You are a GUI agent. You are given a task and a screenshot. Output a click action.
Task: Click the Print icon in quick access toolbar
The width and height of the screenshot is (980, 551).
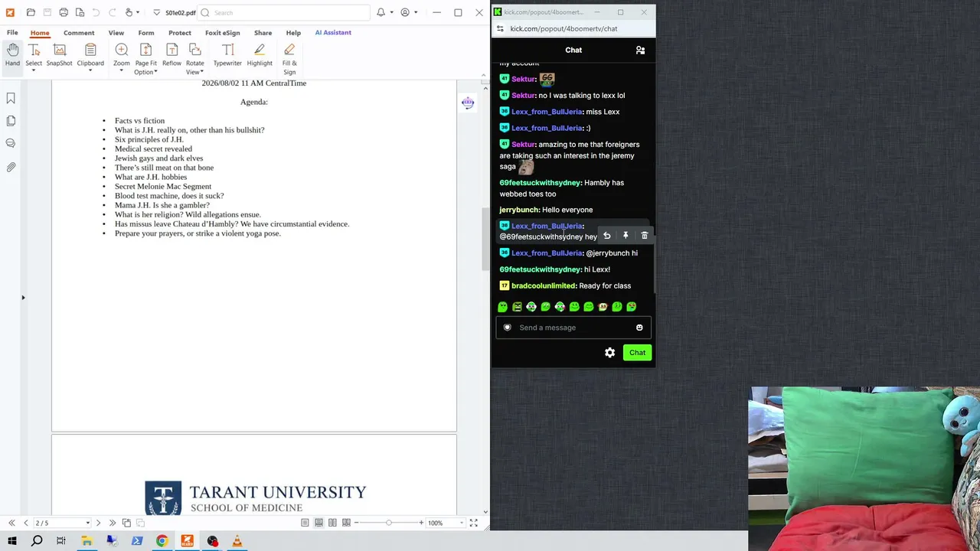click(64, 12)
